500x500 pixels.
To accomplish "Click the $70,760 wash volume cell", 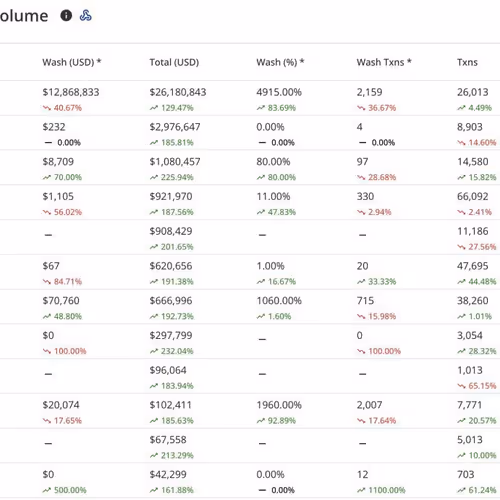I will point(61,301).
